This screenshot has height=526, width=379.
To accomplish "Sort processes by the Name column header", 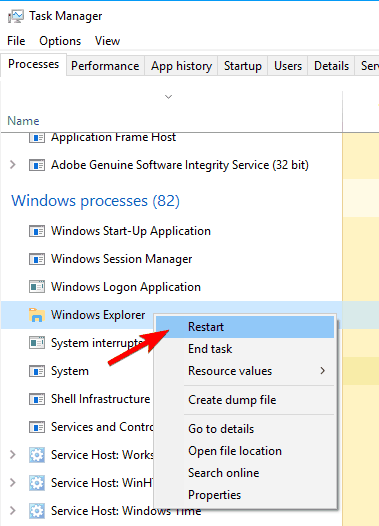I will (23, 121).
